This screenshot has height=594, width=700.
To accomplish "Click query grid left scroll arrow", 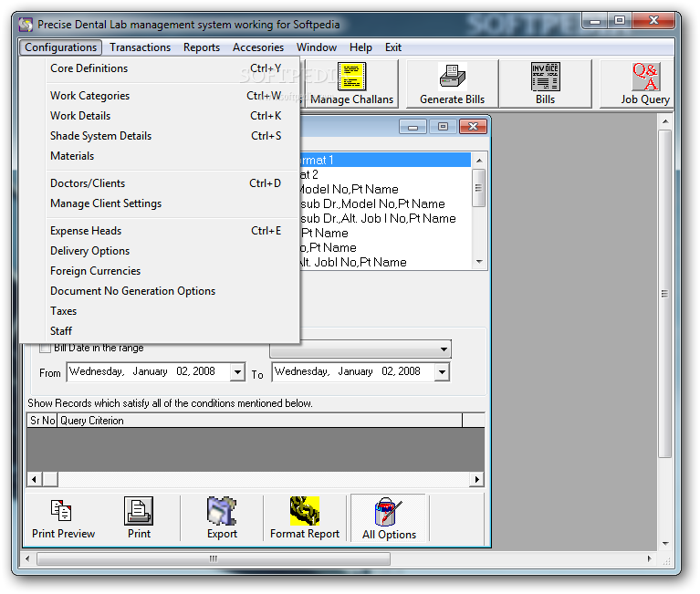I will coord(34,479).
